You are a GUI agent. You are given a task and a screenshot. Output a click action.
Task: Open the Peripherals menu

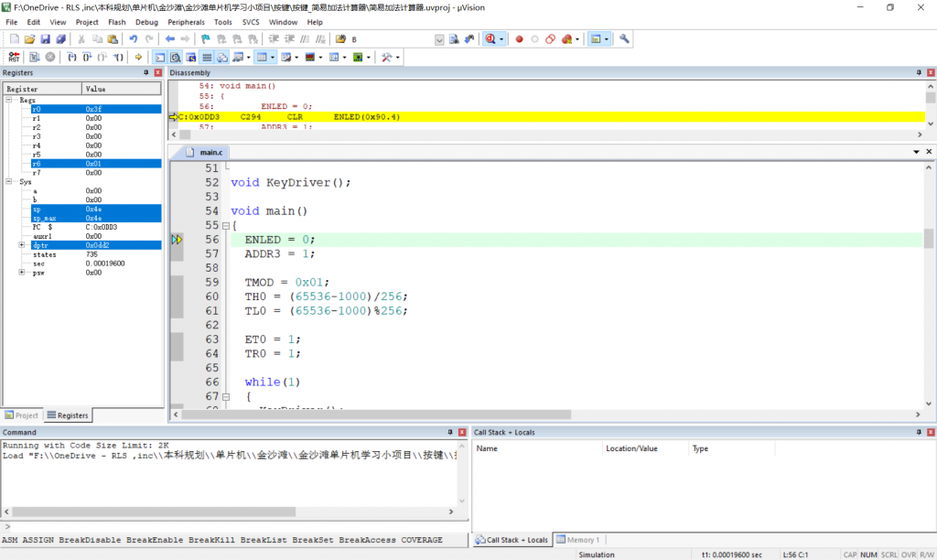tap(186, 22)
